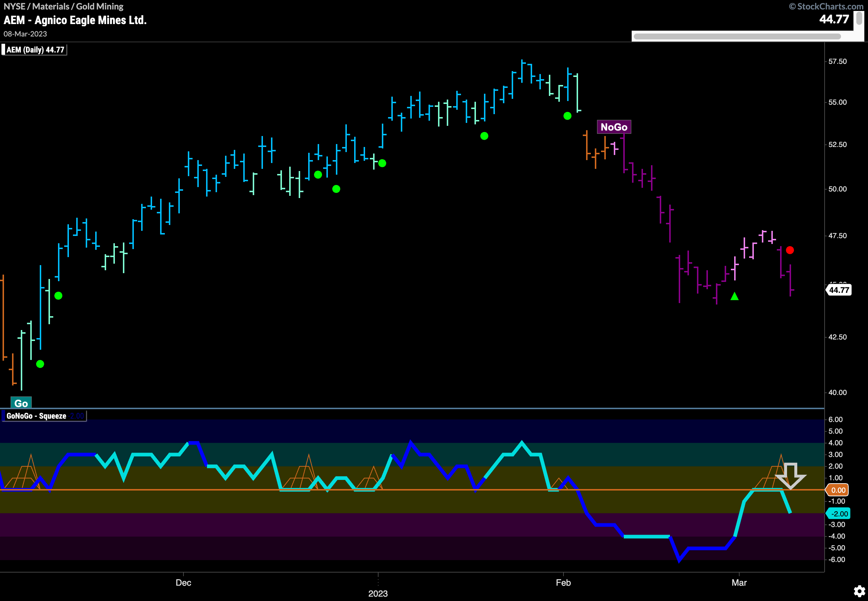
Task: Click the -6.00 squeeze axis label
Action: tap(837, 559)
